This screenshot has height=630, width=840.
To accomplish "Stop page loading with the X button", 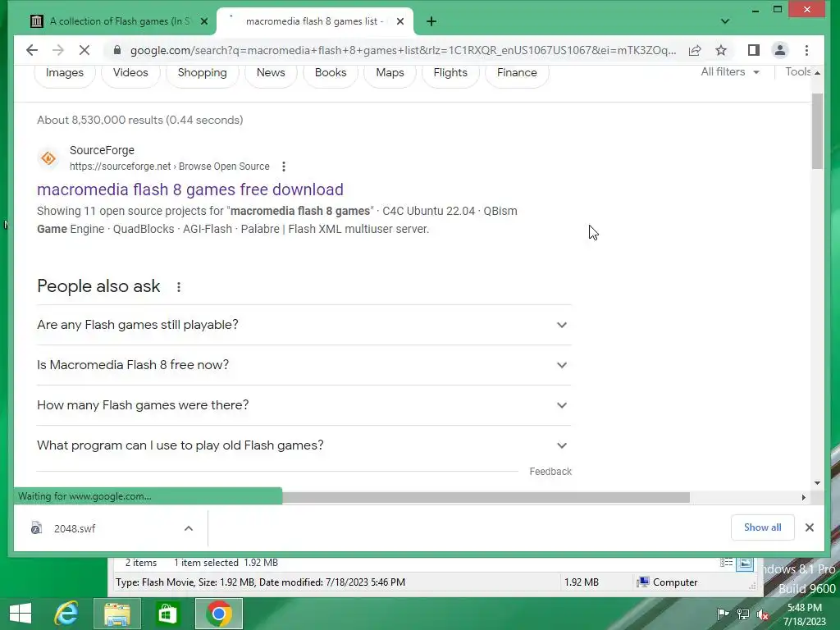I will point(84,50).
